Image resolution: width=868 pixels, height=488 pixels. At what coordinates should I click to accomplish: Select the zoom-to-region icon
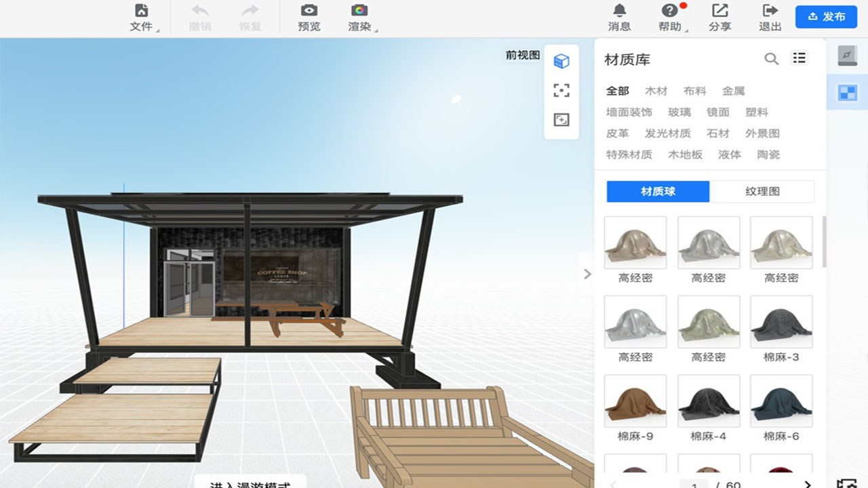tap(561, 119)
